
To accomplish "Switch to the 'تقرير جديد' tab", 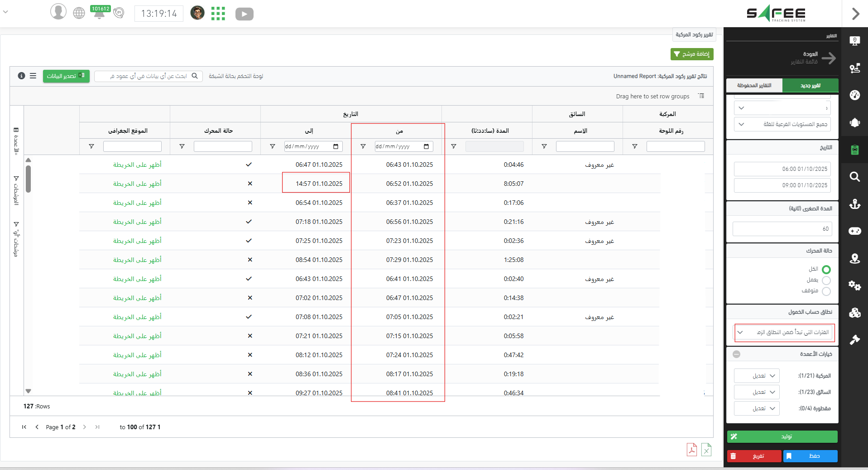I will pos(810,85).
